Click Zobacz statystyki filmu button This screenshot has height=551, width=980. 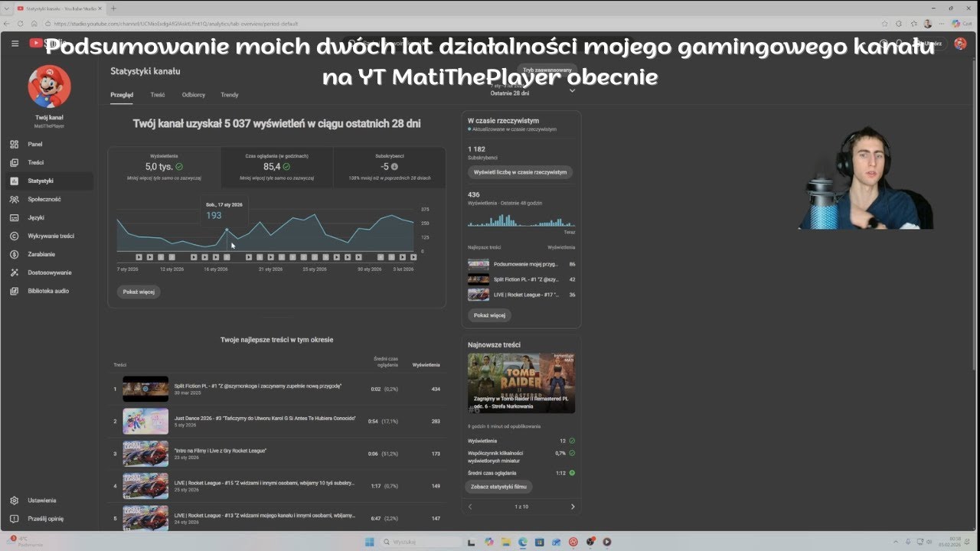pyautogui.click(x=498, y=486)
